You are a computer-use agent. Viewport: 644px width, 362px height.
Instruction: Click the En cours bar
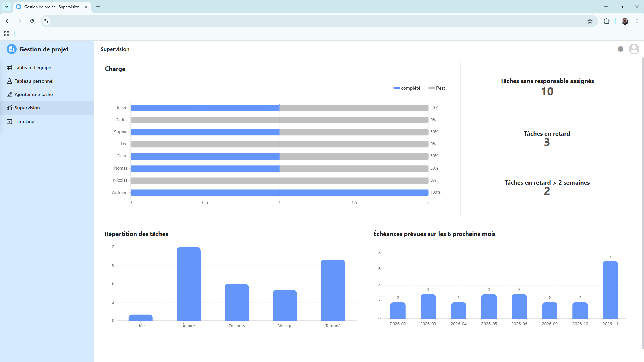[237, 302]
